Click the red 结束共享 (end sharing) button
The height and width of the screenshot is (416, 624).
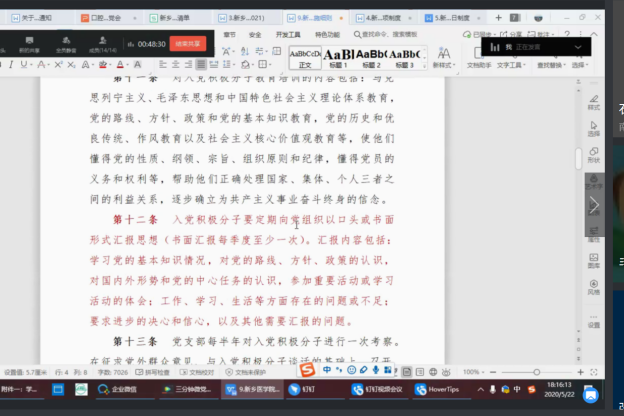coord(187,44)
